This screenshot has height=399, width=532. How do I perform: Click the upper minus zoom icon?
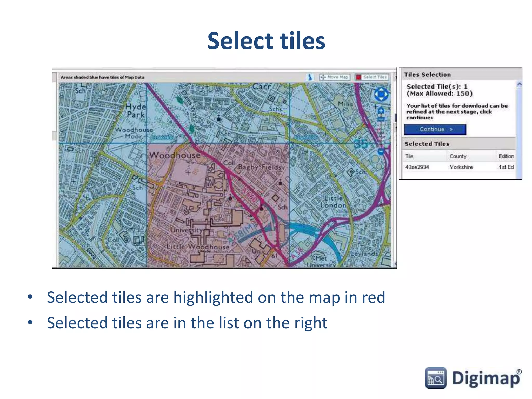[381, 119]
